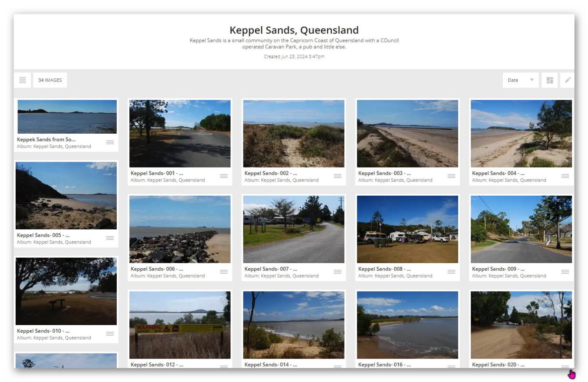Select the Keppel Sands- 012 warning sign photo
Viewport: 588px width, 382px height.
click(180, 325)
